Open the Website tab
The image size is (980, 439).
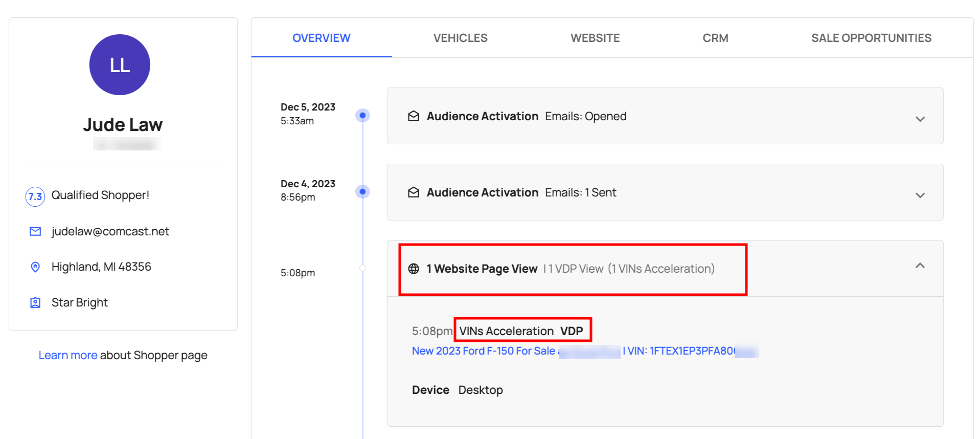[595, 38]
